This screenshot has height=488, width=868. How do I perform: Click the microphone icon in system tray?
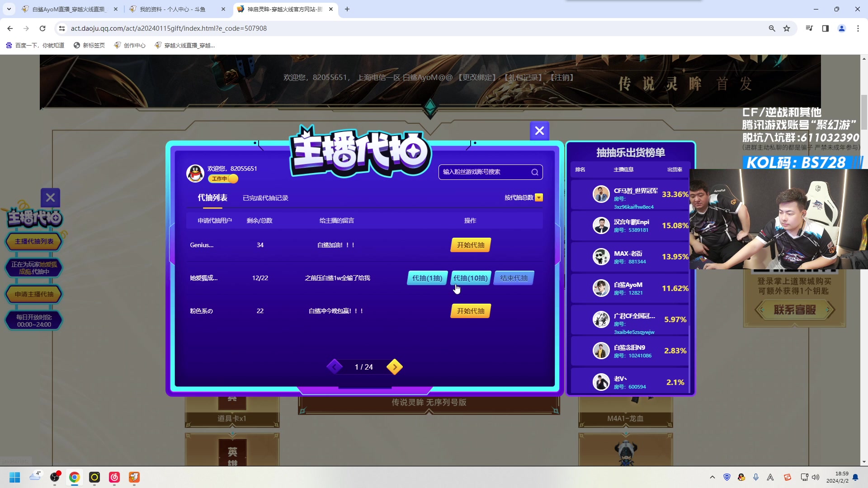756,477
